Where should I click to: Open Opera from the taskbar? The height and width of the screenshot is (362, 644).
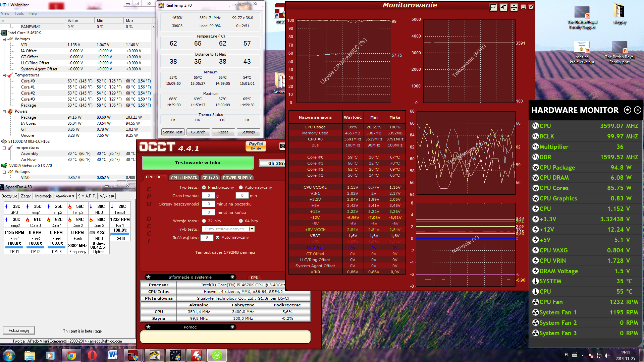[92, 355]
